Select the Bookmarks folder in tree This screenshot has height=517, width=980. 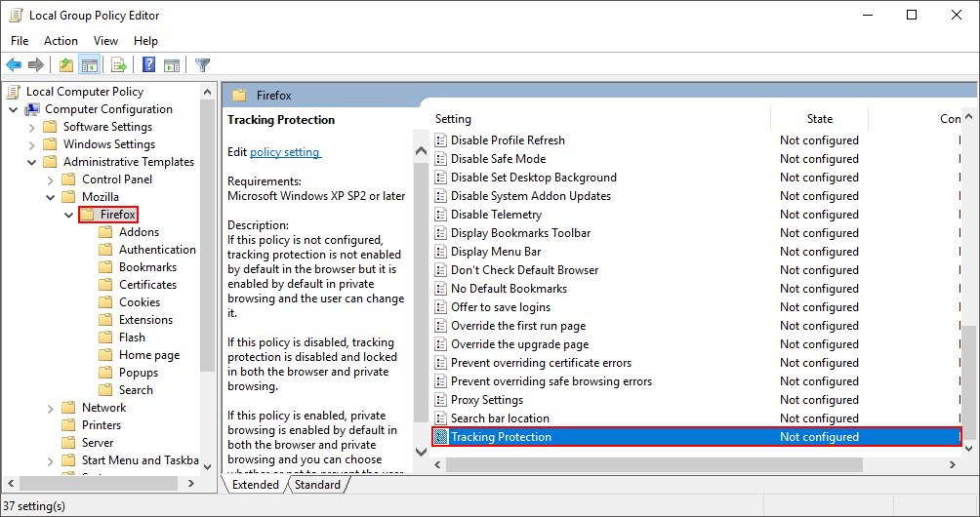pos(147,266)
